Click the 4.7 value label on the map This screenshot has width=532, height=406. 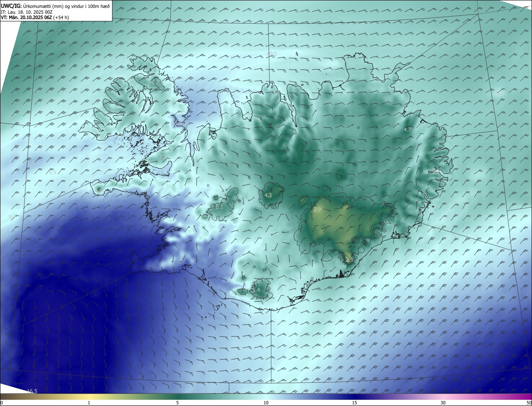tap(407, 130)
